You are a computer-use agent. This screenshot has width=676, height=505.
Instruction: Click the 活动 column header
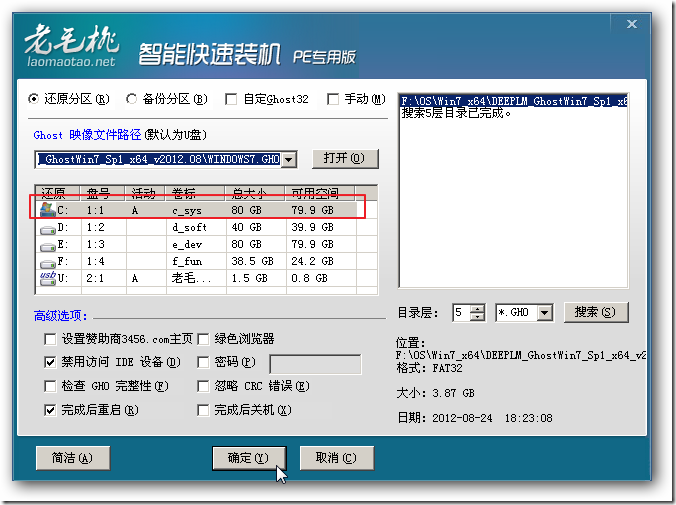click(x=145, y=193)
